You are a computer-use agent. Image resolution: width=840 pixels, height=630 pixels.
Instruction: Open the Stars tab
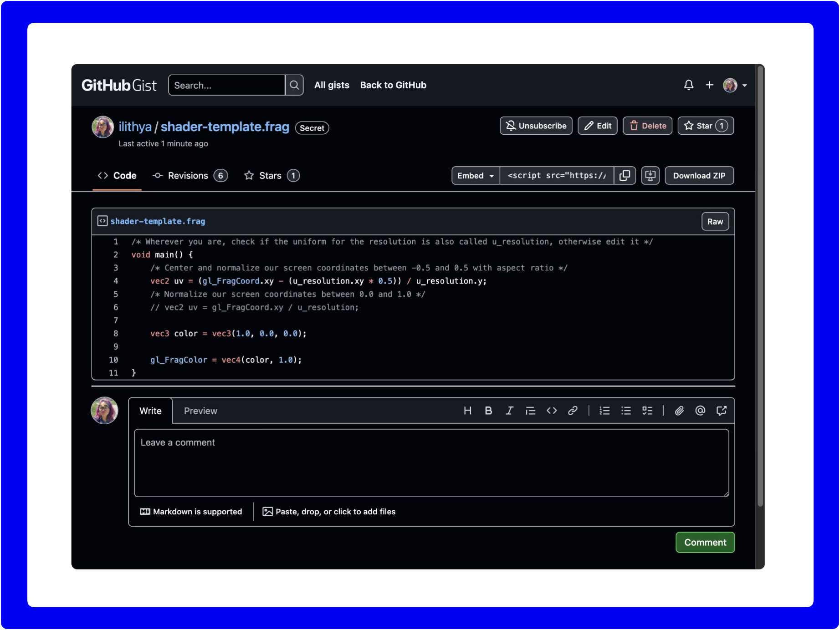[271, 176]
